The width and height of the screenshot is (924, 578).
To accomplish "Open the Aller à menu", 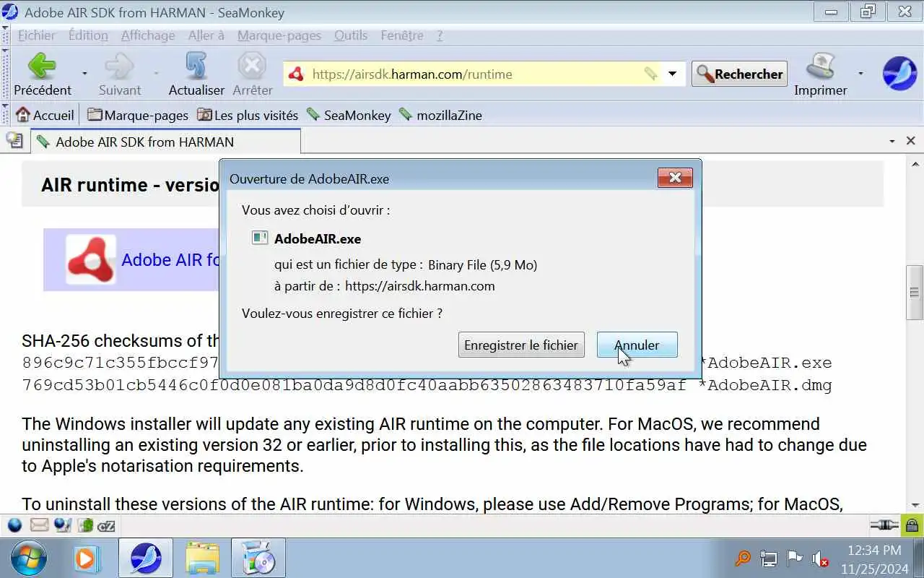I will [x=206, y=35].
